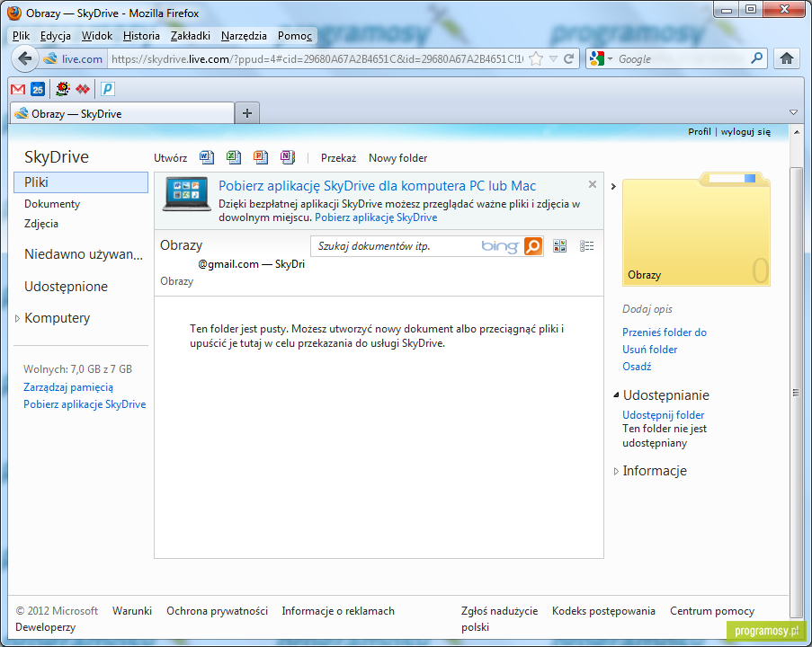Click Nowy folder to create a folder
Viewport: 812px width, 647px height.
[x=397, y=158]
